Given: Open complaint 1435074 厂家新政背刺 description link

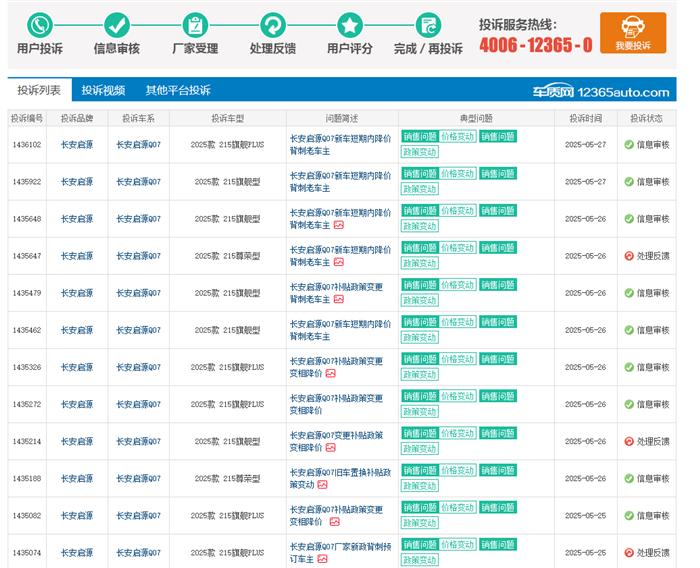Looking at the screenshot, I should 340,552.
